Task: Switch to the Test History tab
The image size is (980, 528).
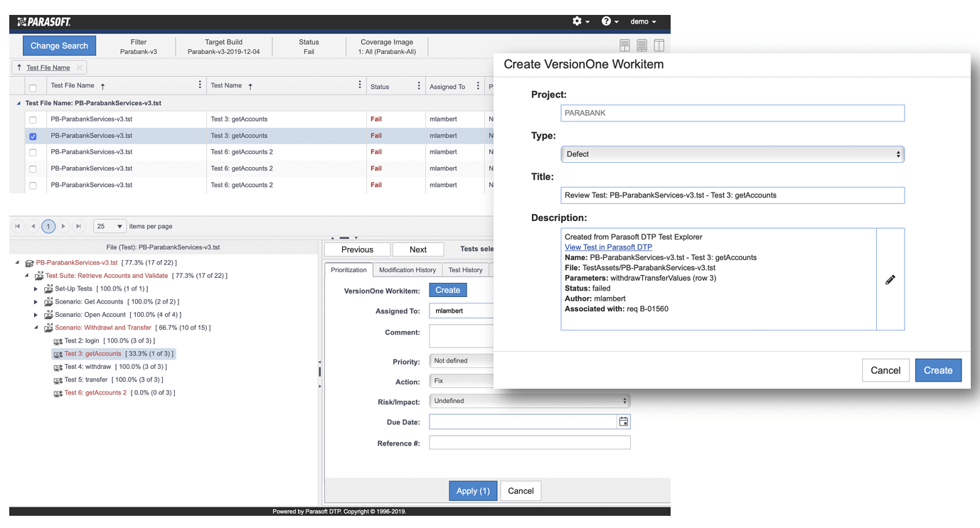Action: click(465, 270)
